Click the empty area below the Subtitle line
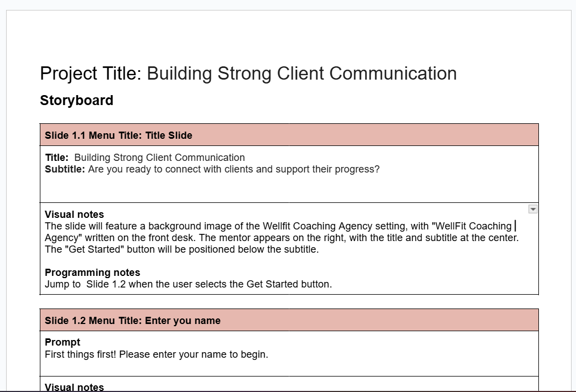The image size is (576, 392). pos(289,189)
